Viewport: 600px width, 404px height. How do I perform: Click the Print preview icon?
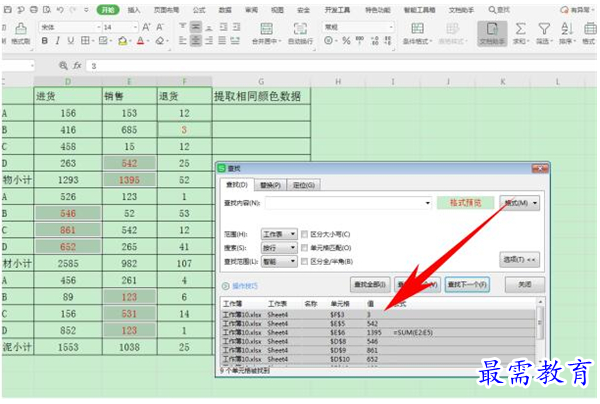(x=47, y=10)
